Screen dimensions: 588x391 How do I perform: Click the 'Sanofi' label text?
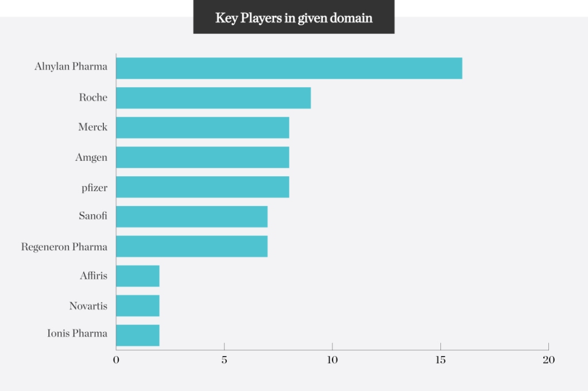coord(93,215)
